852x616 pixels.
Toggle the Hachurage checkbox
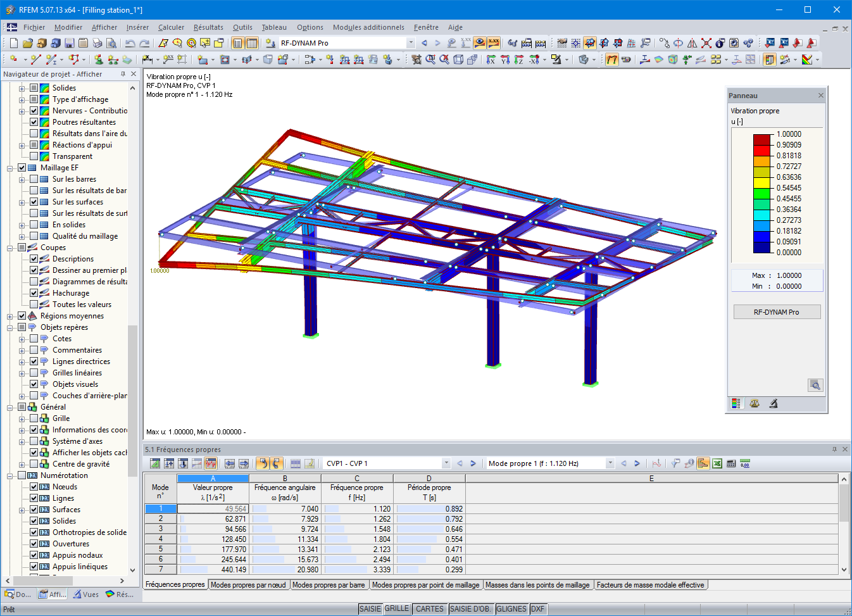[34, 293]
